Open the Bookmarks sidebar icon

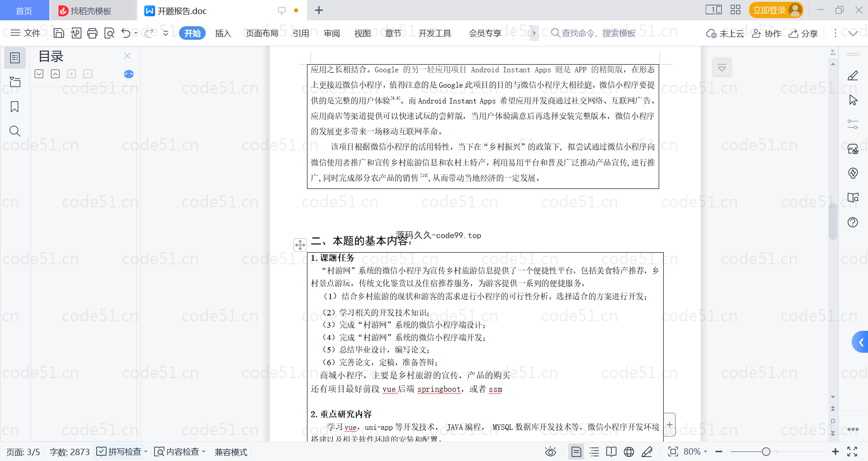pyautogui.click(x=15, y=107)
